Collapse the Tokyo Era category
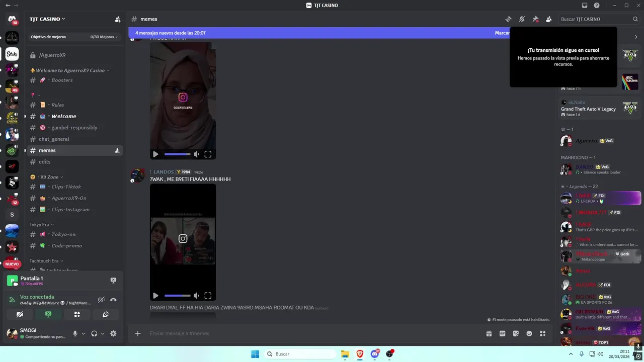 42,225
